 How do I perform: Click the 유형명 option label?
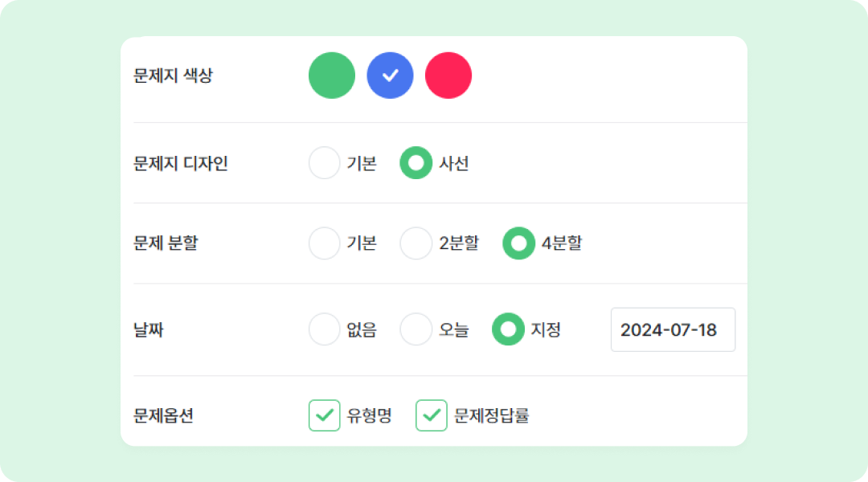(369, 415)
